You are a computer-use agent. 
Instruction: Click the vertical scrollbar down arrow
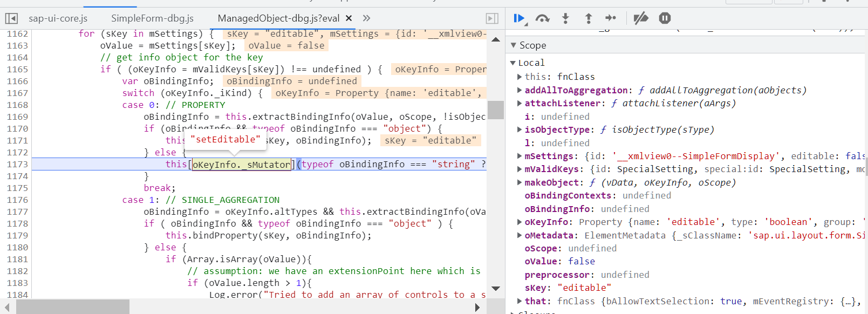pos(496,289)
